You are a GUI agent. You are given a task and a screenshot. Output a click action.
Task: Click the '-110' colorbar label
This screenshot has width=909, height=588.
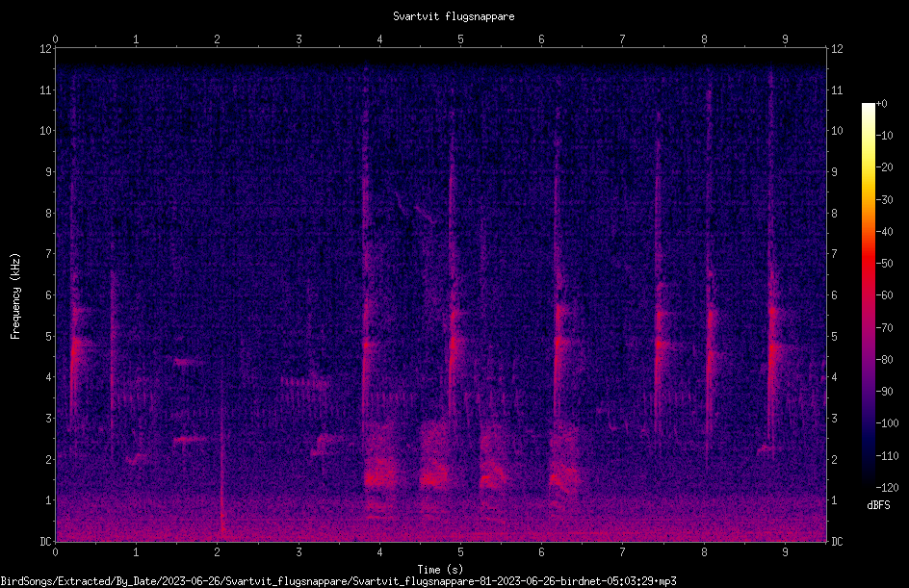[x=888, y=456]
